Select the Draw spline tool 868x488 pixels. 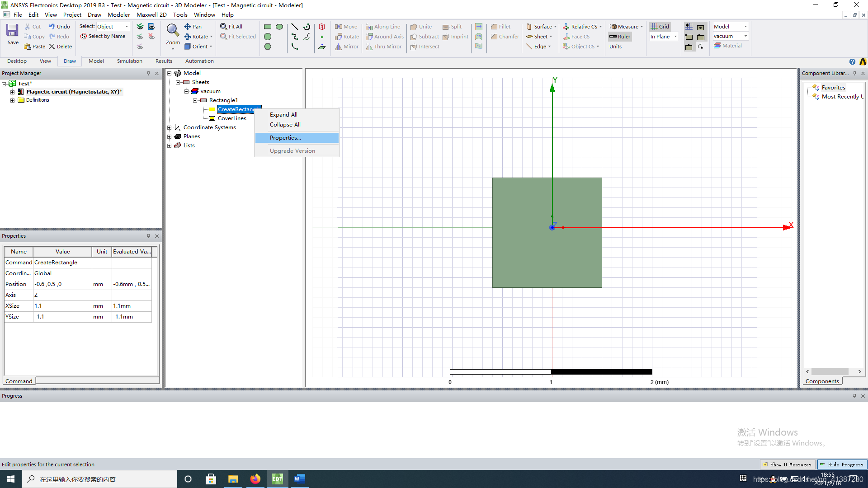[295, 37]
